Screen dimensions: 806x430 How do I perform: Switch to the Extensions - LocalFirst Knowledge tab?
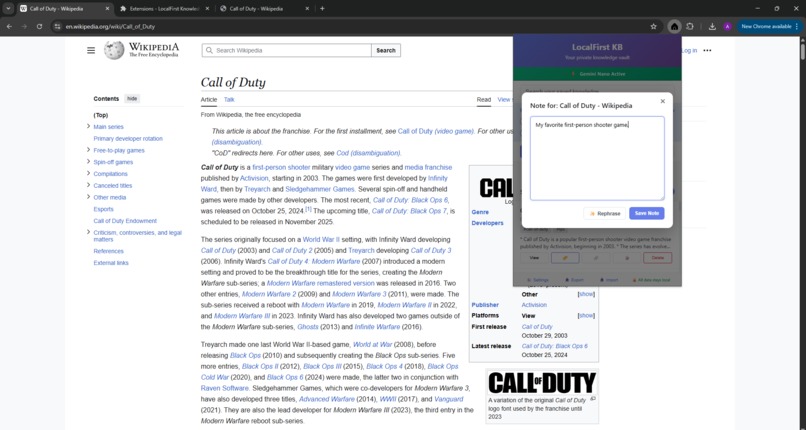point(164,9)
